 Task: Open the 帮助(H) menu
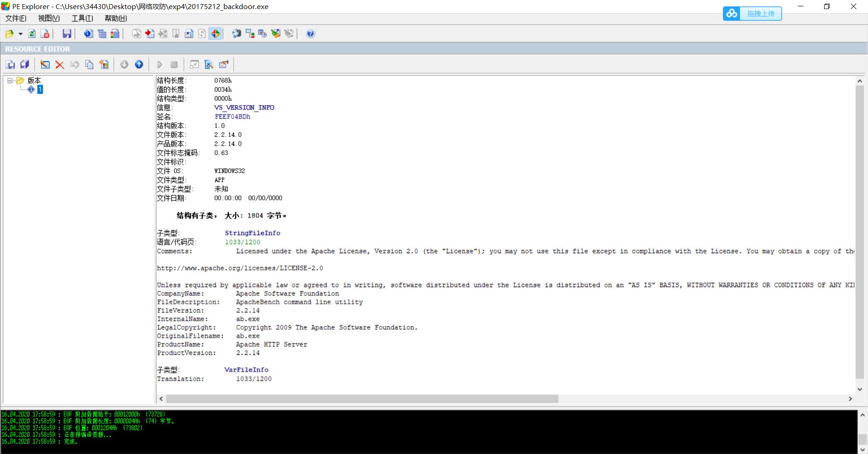(116, 19)
